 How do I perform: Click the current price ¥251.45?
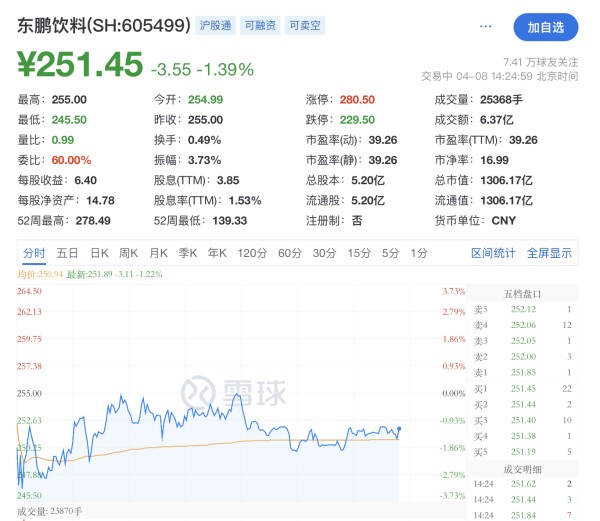80,64
